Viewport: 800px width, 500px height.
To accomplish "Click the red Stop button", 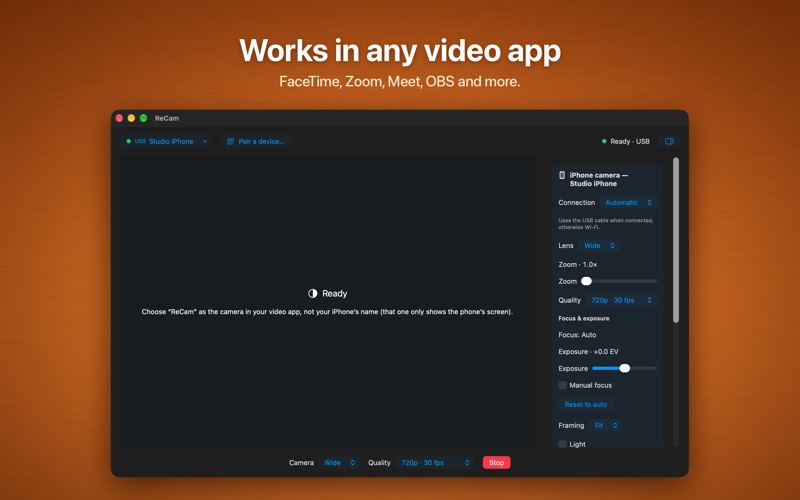I will pyautogui.click(x=496, y=463).
